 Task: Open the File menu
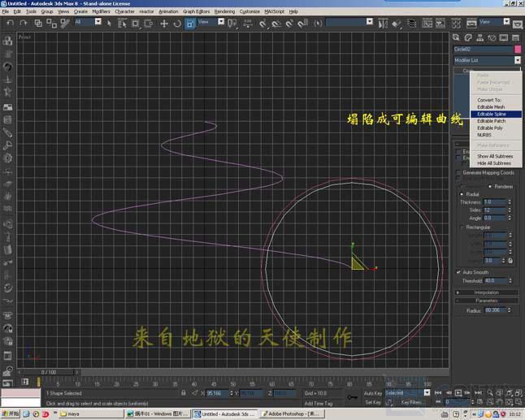click(x=5, y=11)
